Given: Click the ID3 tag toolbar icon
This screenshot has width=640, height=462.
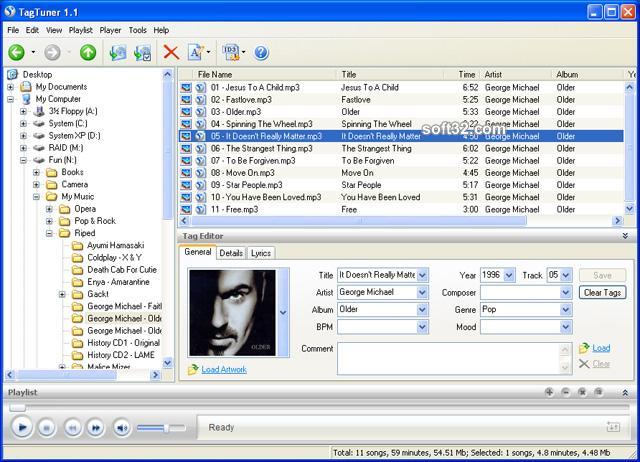Looking at the screenshot, I should pyautogui.click(x=231, y=52).
